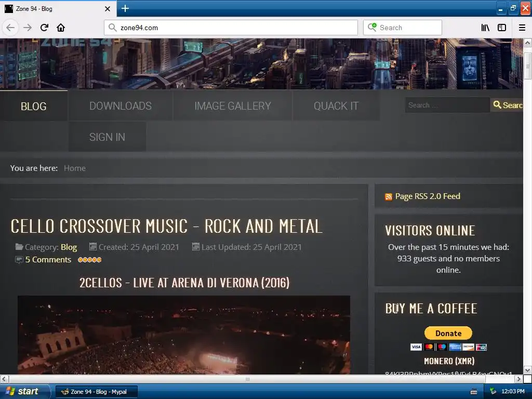Open the 5 Comments link
The image size is (532, 399).
[48, 260]
